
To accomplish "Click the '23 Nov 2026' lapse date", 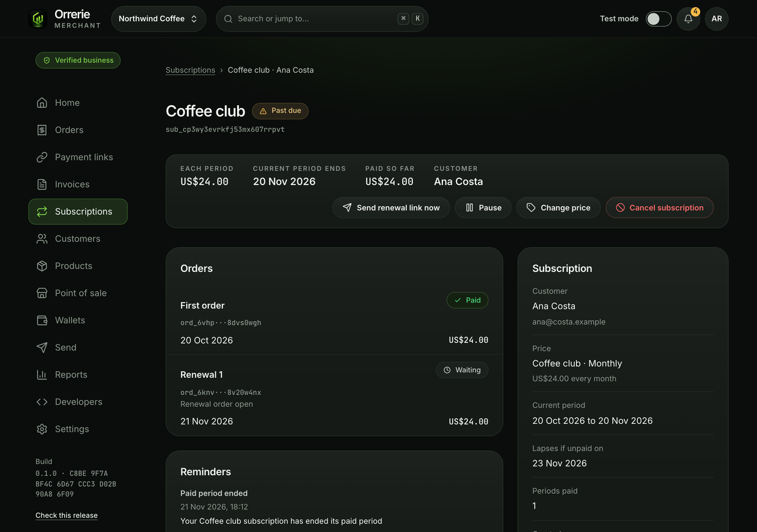I will coord(559,463).
